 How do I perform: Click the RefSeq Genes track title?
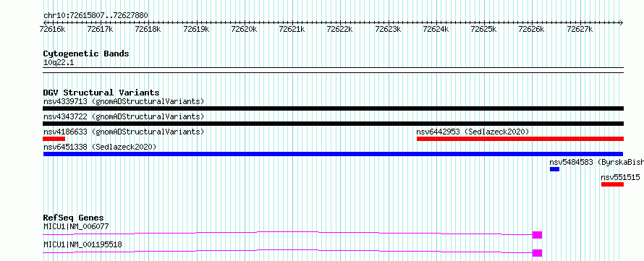tap(74, 218)
